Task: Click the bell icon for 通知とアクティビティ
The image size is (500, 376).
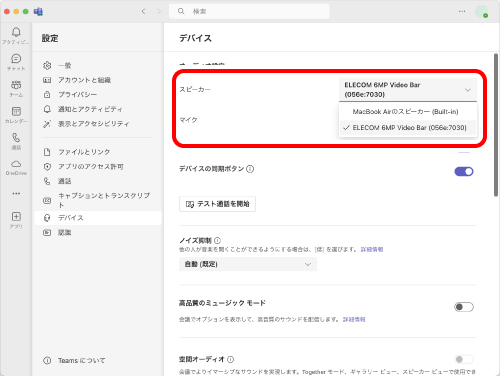Action: 47,109
